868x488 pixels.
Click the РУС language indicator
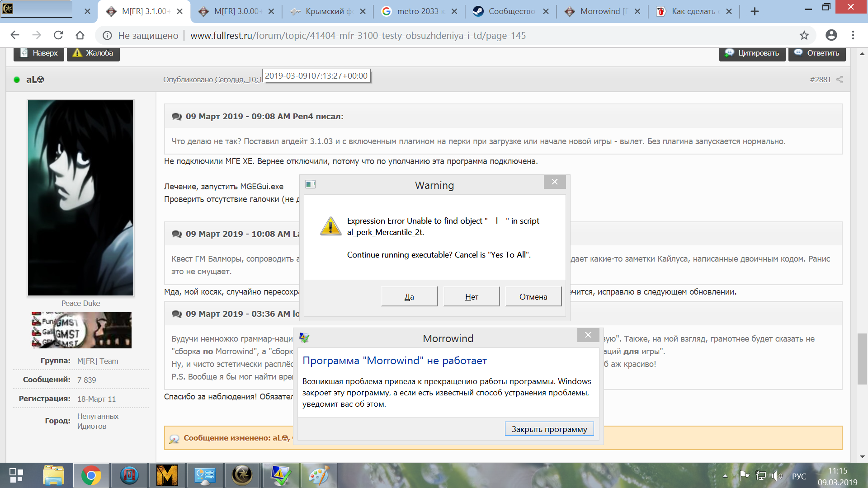coord(799,476)
